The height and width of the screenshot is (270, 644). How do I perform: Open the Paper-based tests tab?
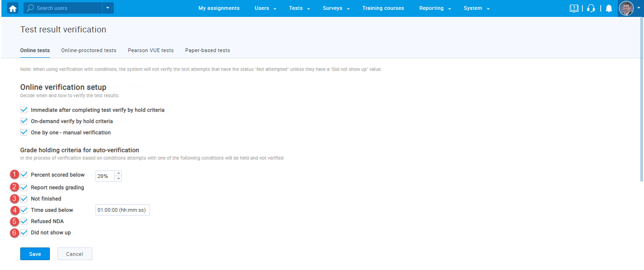207,50
